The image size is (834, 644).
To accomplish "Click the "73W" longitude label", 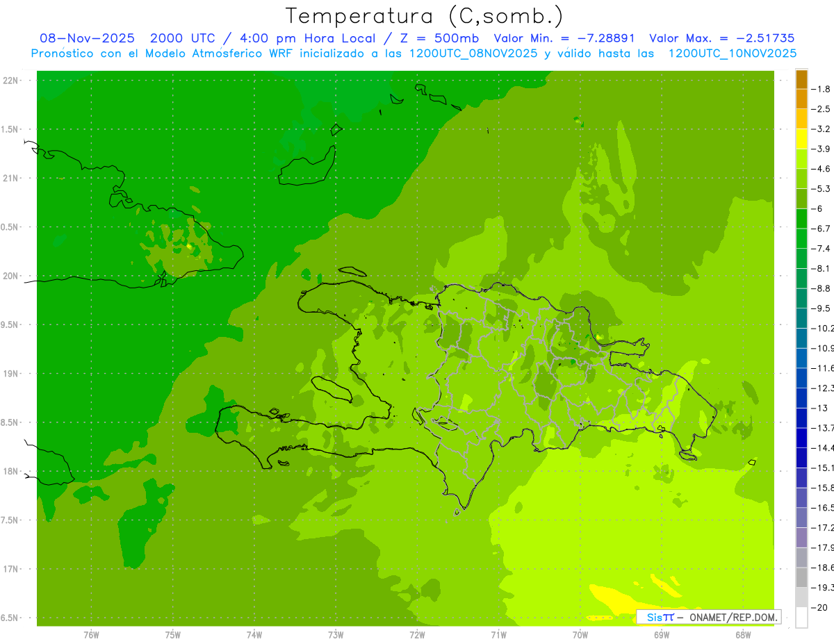I will coord(336,635).
